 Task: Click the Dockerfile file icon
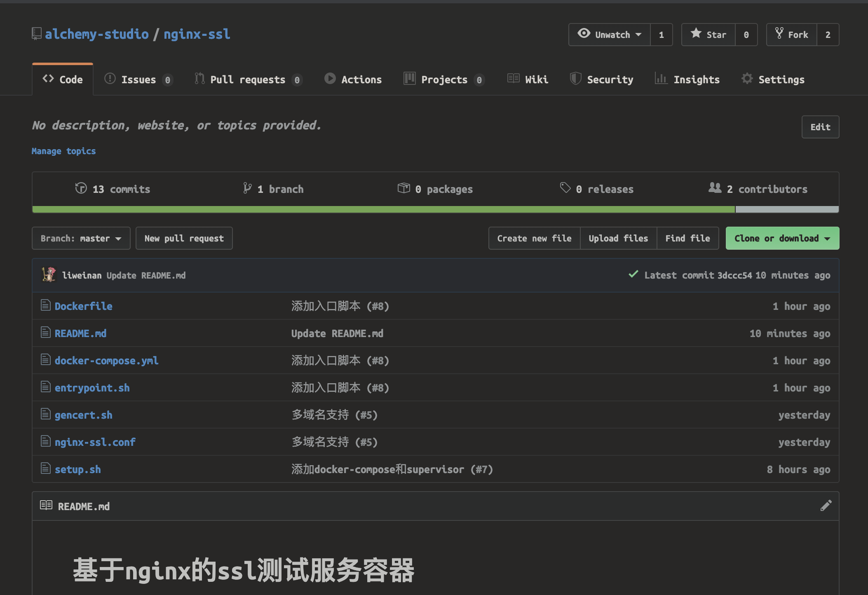[x=45, y=305]
